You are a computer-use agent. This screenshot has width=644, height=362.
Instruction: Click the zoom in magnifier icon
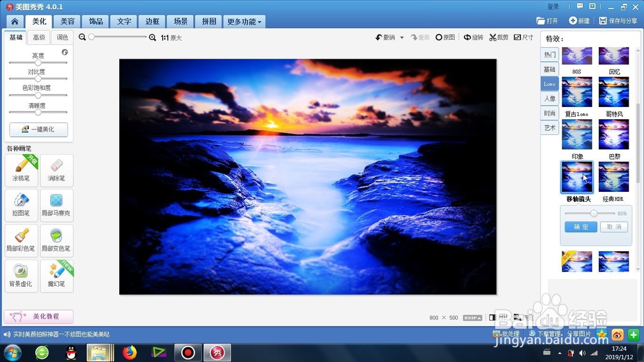point(153,37)
